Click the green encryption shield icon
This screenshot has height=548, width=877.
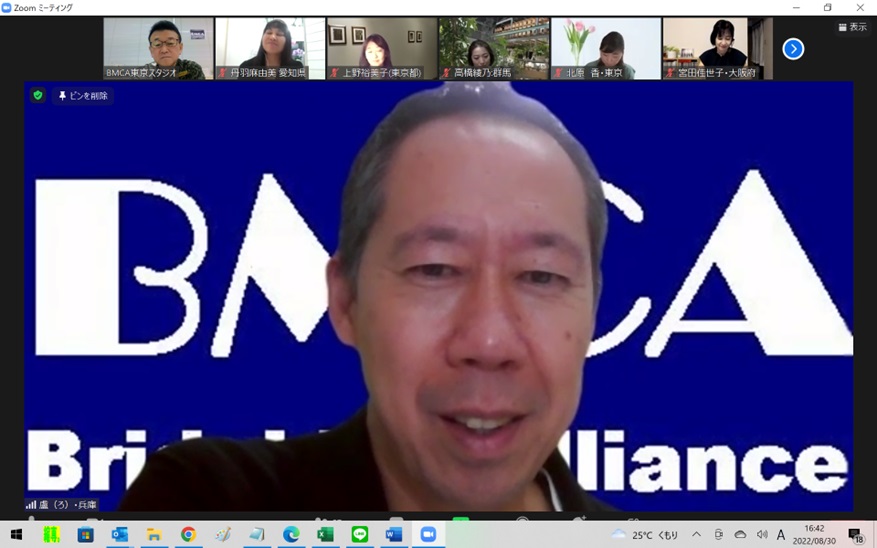pyautogui.click(x=38, y=96)
